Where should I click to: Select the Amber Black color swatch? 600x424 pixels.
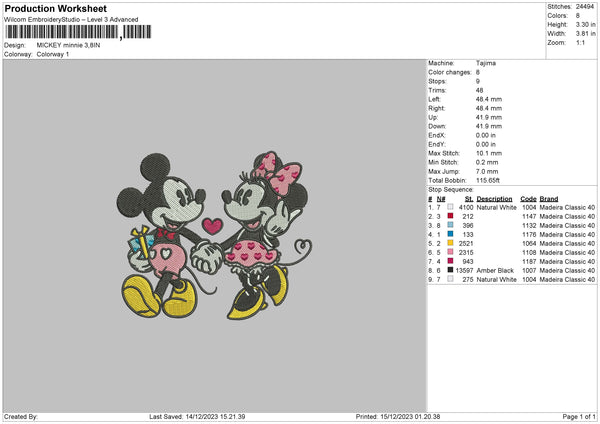tap(450, 270)
